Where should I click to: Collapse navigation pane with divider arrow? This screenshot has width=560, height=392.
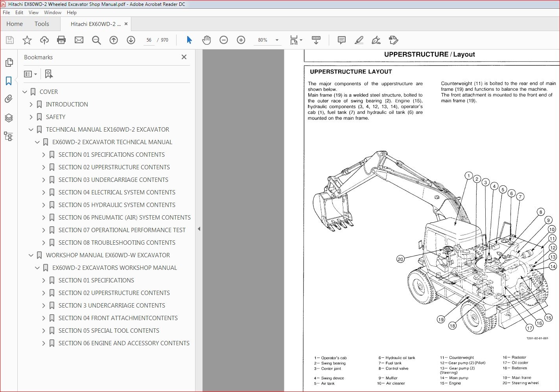(x=199, y=229)
